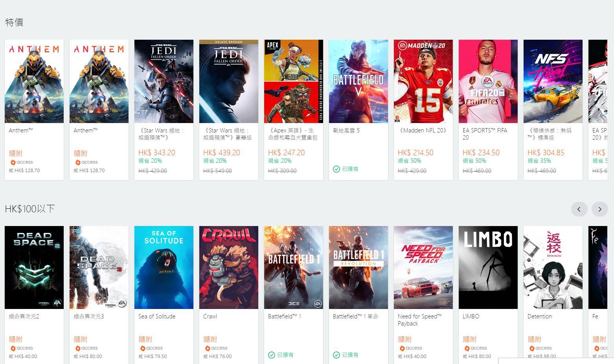614x364 pixels.
Task: Click the owned checkmark icon under 戰地風雲 5
Action: (336, 169)
